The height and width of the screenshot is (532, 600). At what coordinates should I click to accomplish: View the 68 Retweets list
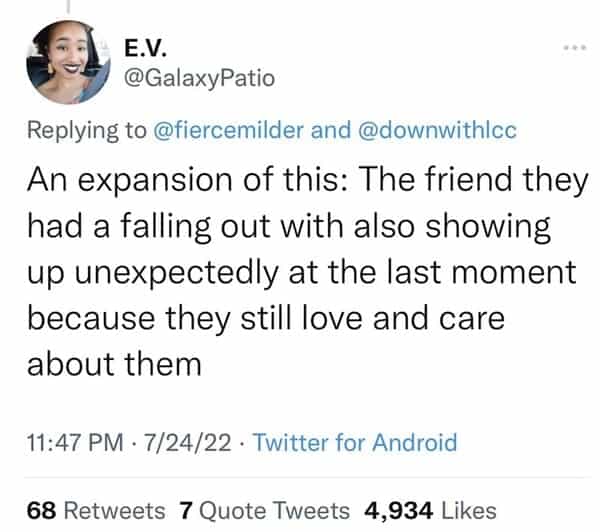coord(97,510)
